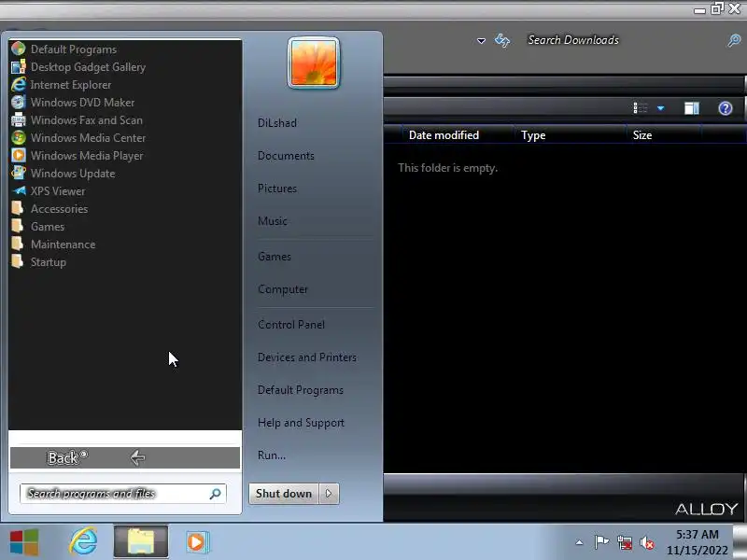Open the Action Center flag icon
The image size is (747, 560).
601,542
